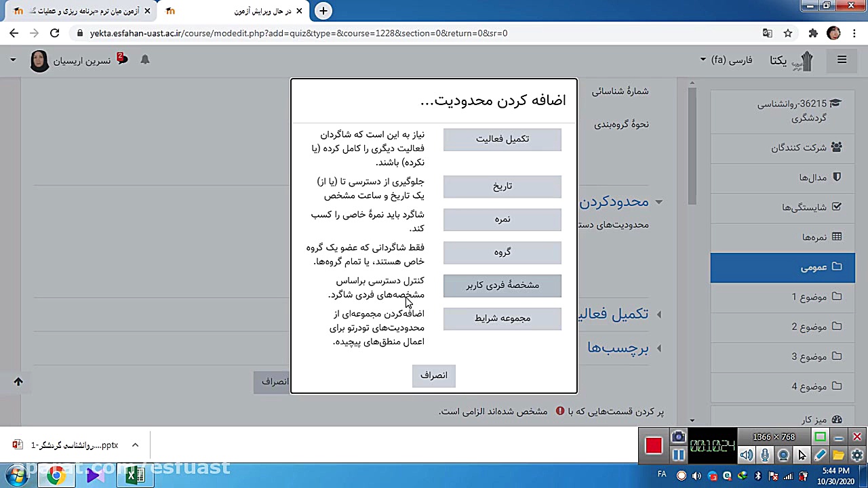The image size is (868, 488).
Task: Choose مشخصهٔ فردی کاربر restriction
Action: [x=502, y=285]
